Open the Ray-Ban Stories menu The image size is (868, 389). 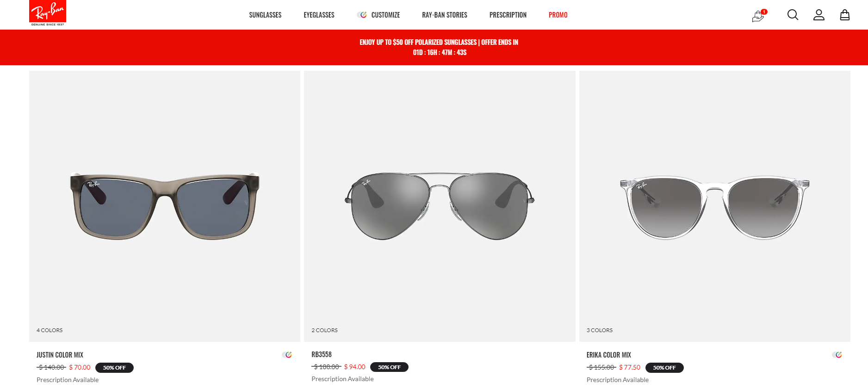click(445, 15)
